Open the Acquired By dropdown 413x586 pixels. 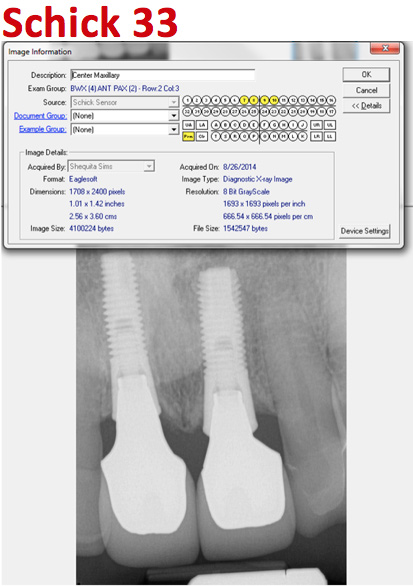[x=149, y=166]
